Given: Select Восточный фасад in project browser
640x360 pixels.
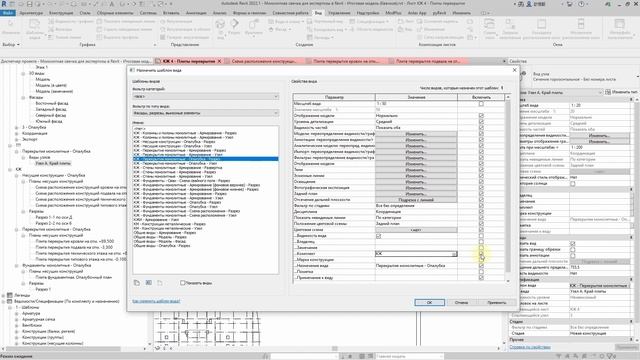Looking at the screenshot, I should (x=52, y=103).
